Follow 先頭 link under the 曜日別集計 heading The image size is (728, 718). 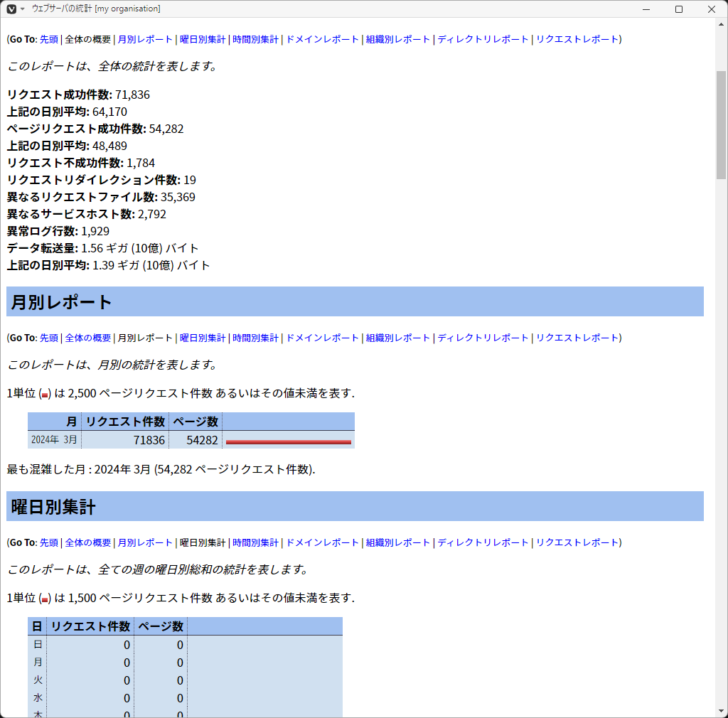tap(49, 542)
